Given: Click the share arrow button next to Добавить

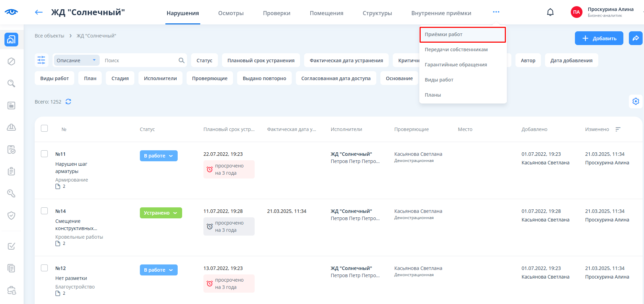Looking at the screenshot, I should [635, 38].
